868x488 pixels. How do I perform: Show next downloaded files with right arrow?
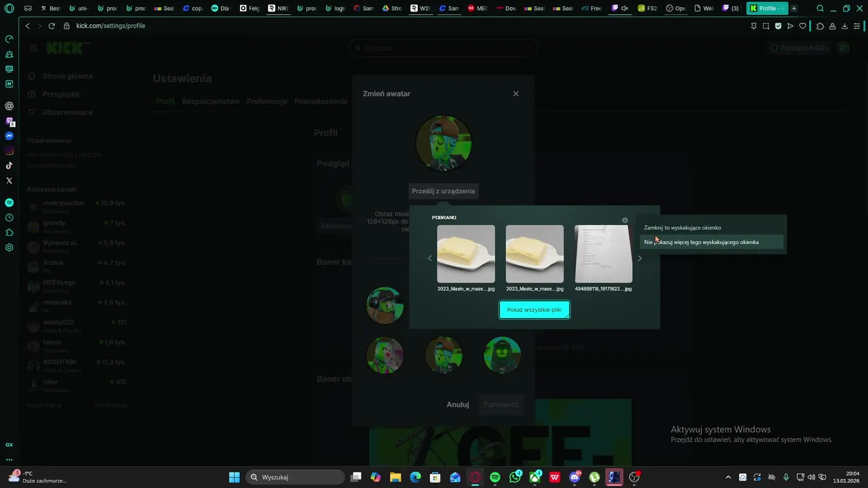pos(639,258)
